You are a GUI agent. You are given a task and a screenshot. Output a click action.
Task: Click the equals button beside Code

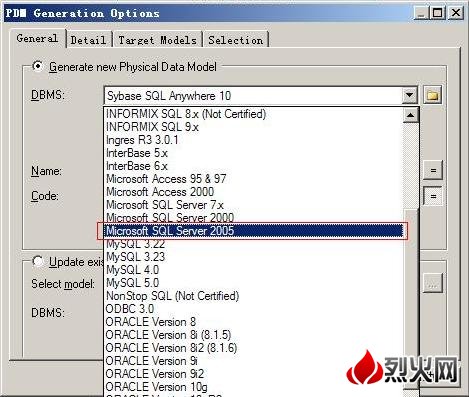(433, 196)
